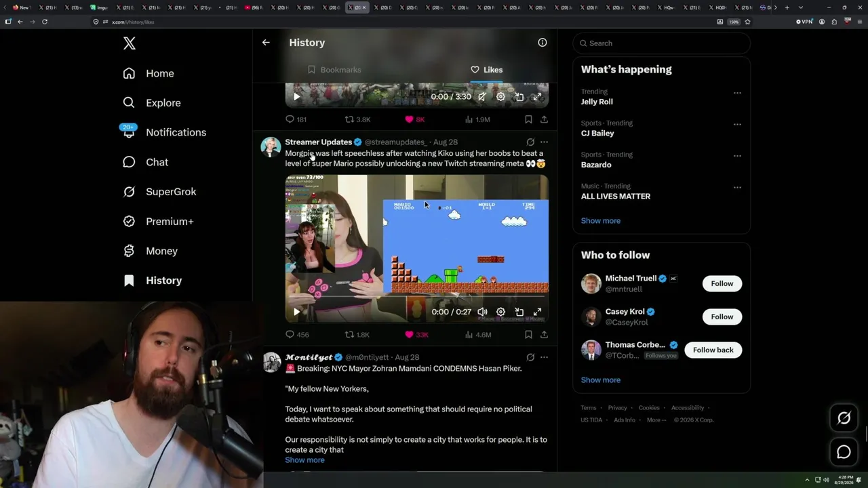Expand the footer More menu
Image resolution: width=868 pixels, height=488 pixels.
tap(656, 420)
